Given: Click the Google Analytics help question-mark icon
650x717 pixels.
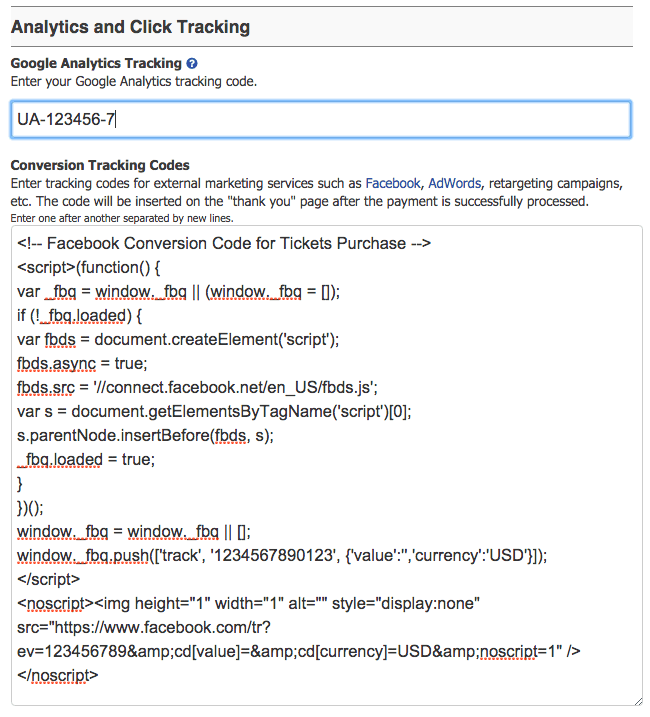Looking at the screenshot, I should [192, 63].
